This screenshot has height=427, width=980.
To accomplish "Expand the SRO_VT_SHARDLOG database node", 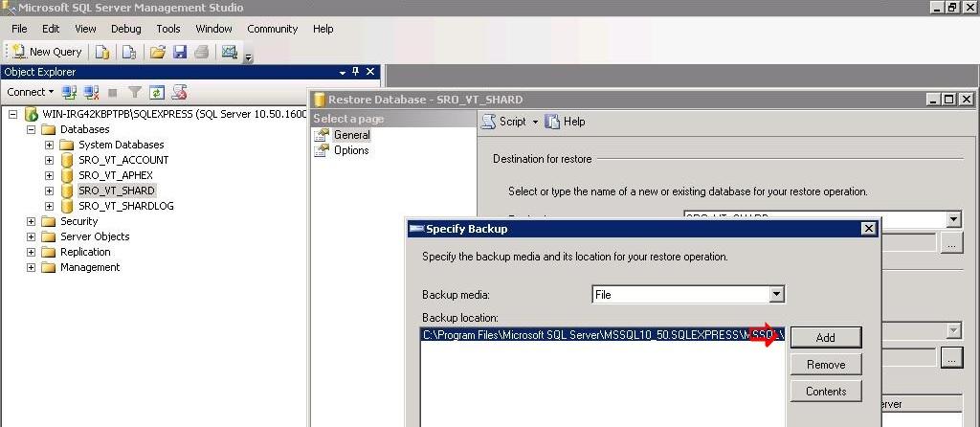I will tap(50, 206).
